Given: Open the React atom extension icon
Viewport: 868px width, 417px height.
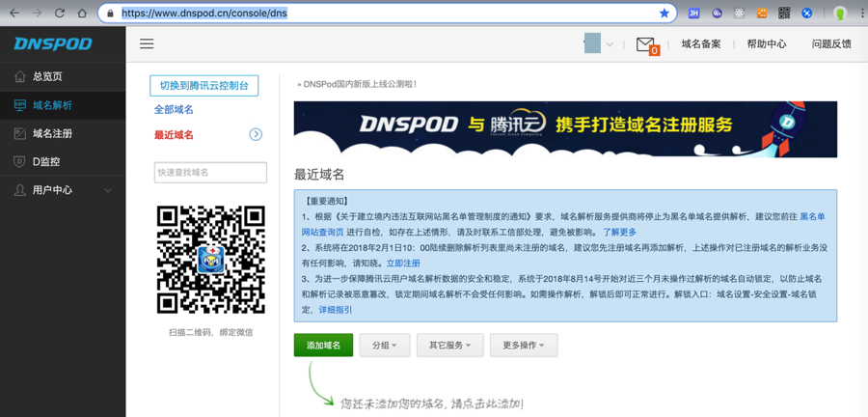Looking at the screenshot, I should 740,13.
